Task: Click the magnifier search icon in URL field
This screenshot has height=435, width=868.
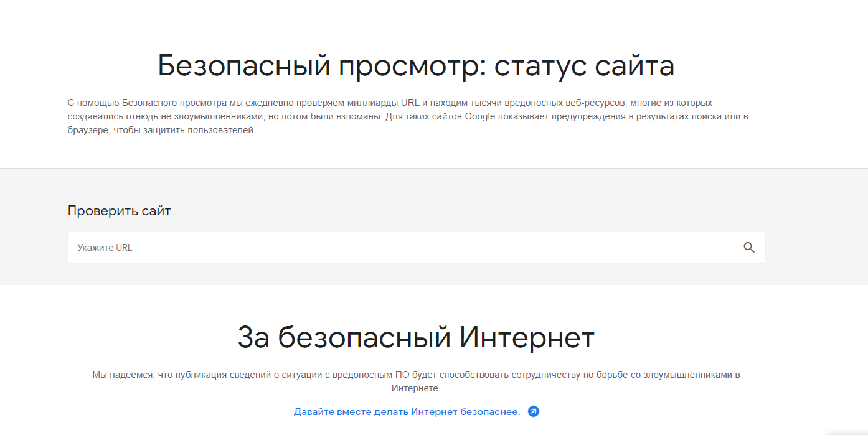Action: [748, 248]
